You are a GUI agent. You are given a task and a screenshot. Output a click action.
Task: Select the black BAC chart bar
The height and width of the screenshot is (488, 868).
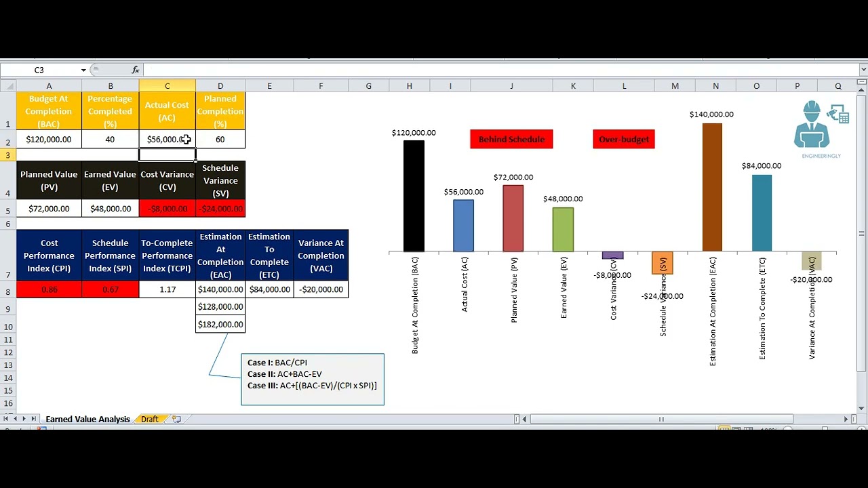(x=414, y=196)
